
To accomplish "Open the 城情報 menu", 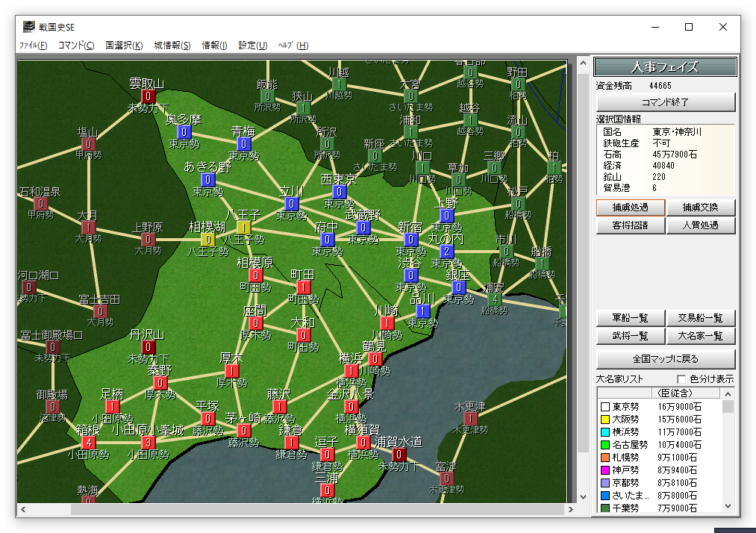I will (x=172, y=46).
